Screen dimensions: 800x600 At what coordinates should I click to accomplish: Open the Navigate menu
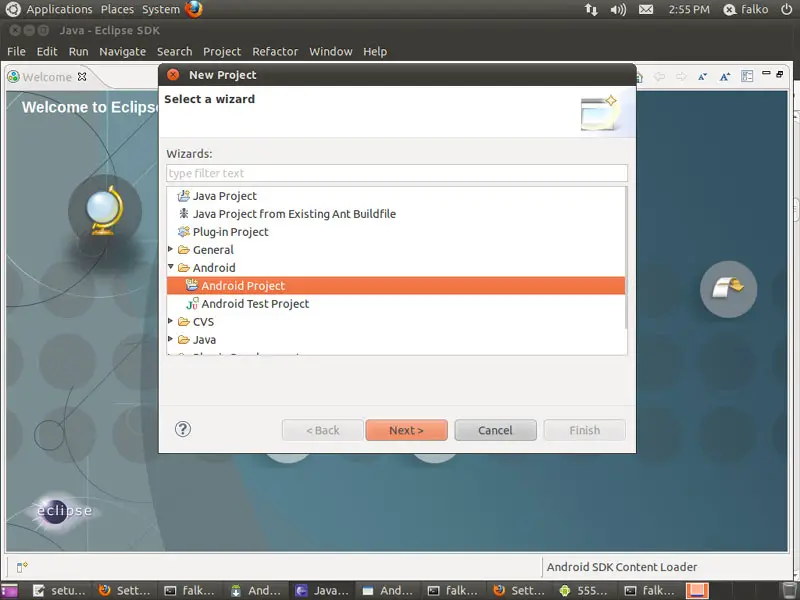122,52
